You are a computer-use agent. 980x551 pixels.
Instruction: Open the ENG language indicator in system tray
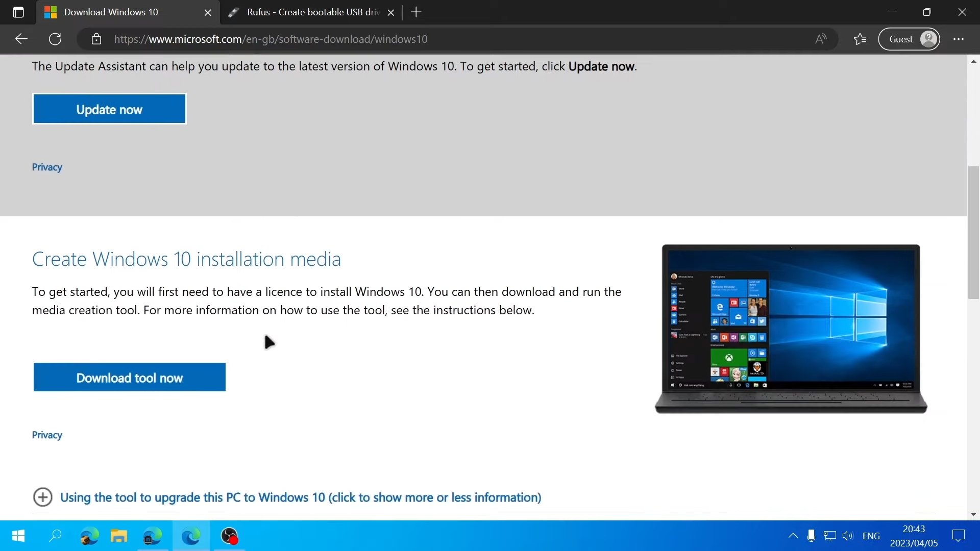[872, 536]
